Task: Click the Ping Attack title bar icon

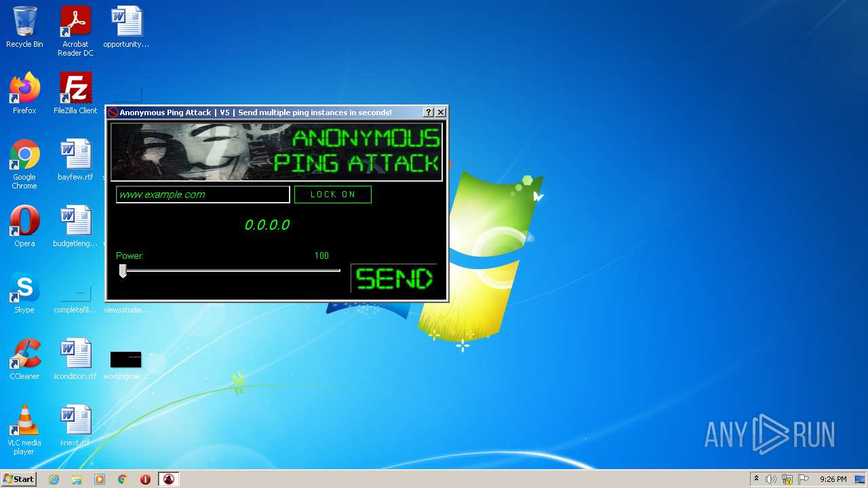Action: click(x=113, y=113)
